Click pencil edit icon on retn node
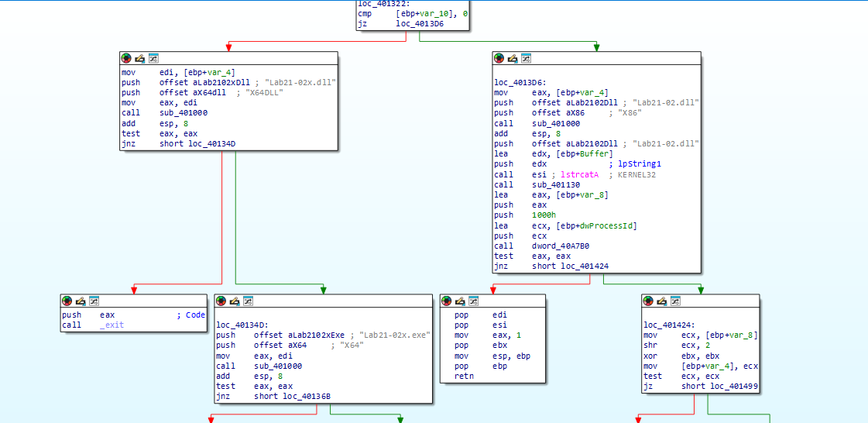 460,301
